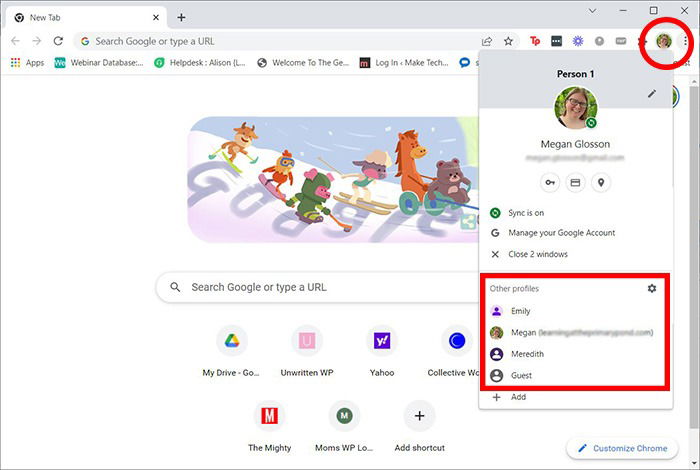Open Yahoo shortcut
700x470 pixels.
[382, 353]
